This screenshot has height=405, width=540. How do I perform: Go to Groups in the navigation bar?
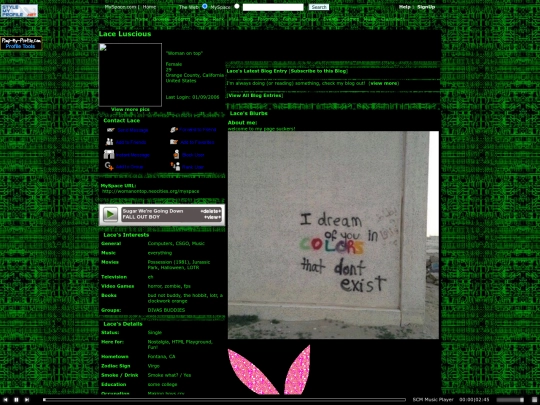(x=310, y=19)
